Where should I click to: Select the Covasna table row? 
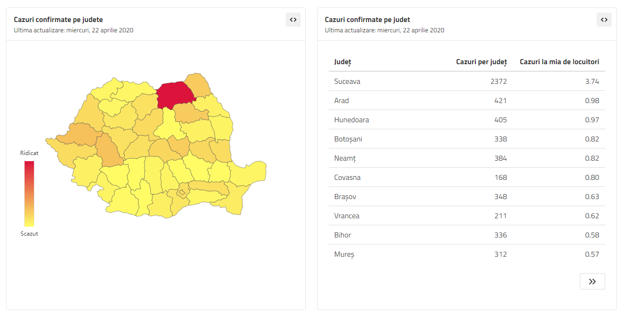click(467, 178)
